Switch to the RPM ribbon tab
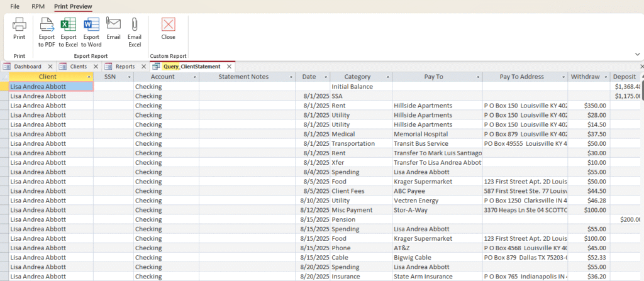This screenshot has height=281, width=644. pyautogui.click(x=38, y=6)
